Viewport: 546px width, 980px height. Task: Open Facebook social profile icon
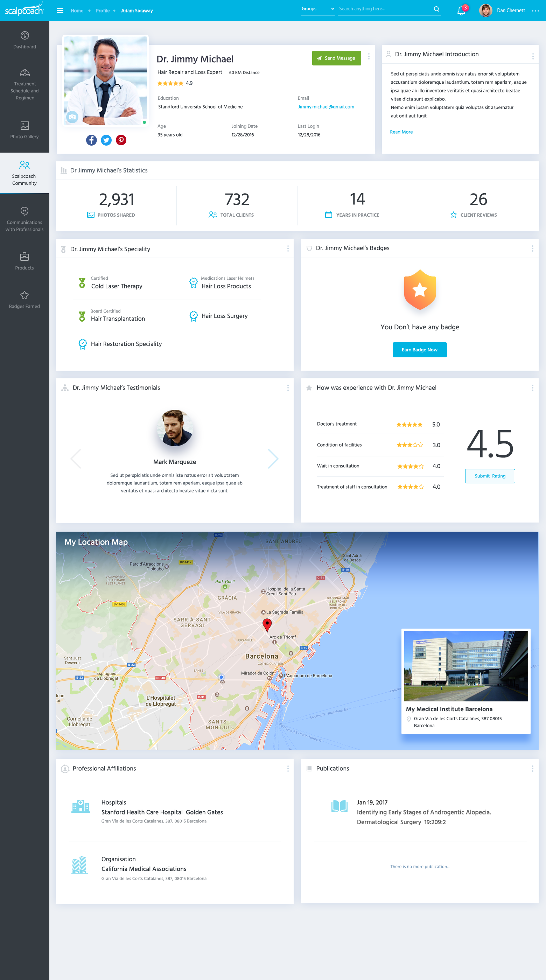pos(91,140)
